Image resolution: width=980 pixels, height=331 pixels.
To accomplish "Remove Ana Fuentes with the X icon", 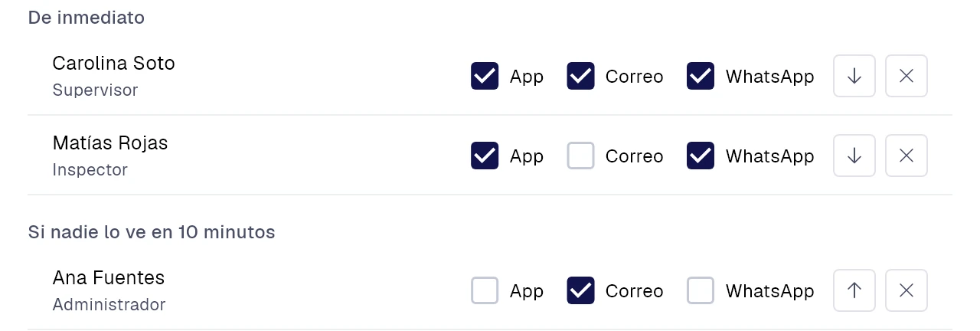I will coord(906,290).
